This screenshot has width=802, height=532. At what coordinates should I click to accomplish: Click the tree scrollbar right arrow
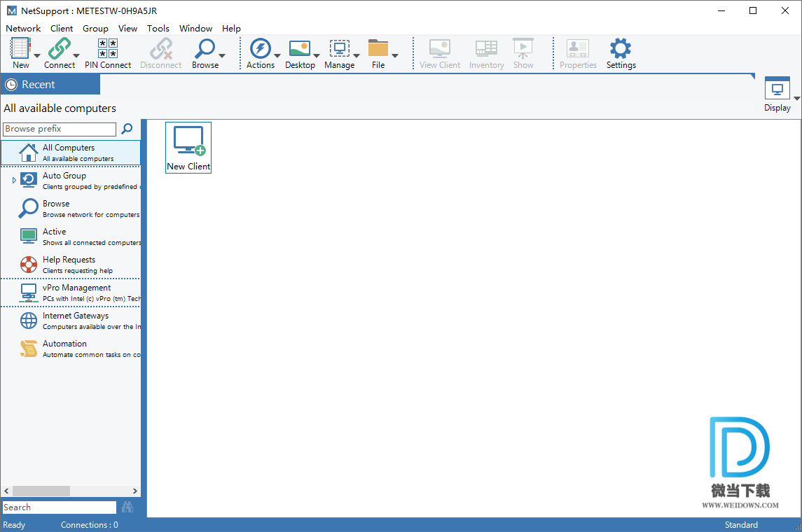[x=135, y=491]
